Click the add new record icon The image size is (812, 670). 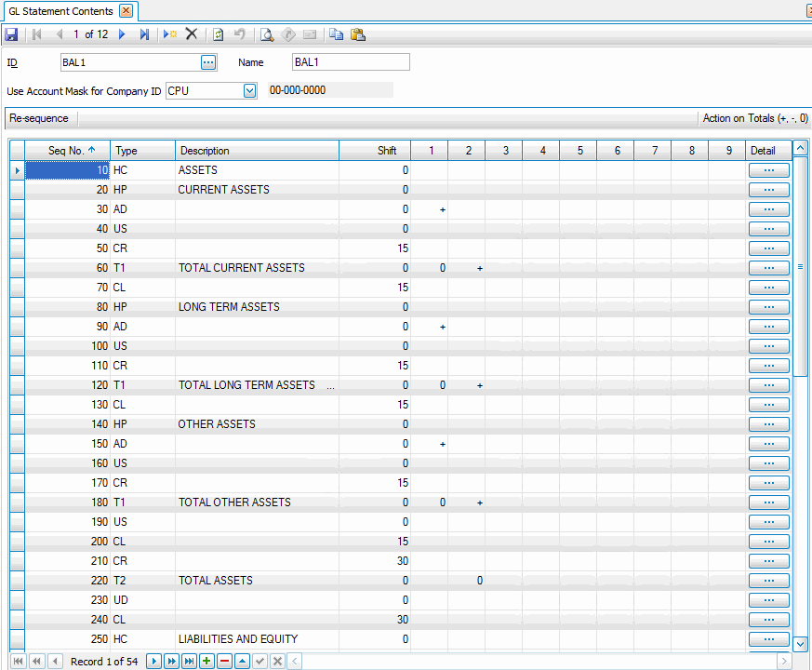tap(169, 34)
